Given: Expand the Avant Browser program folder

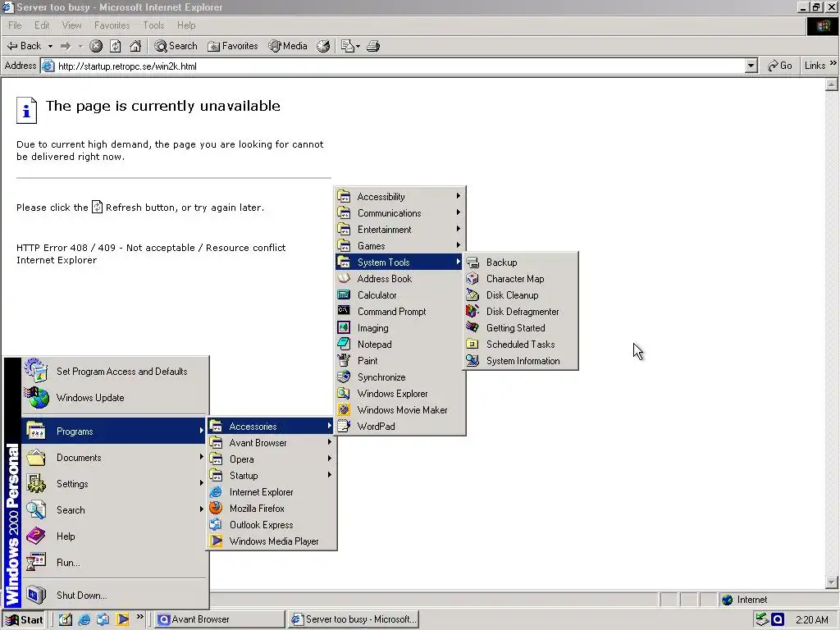Looking at the screenshot, I should click(x=272, y=443).
